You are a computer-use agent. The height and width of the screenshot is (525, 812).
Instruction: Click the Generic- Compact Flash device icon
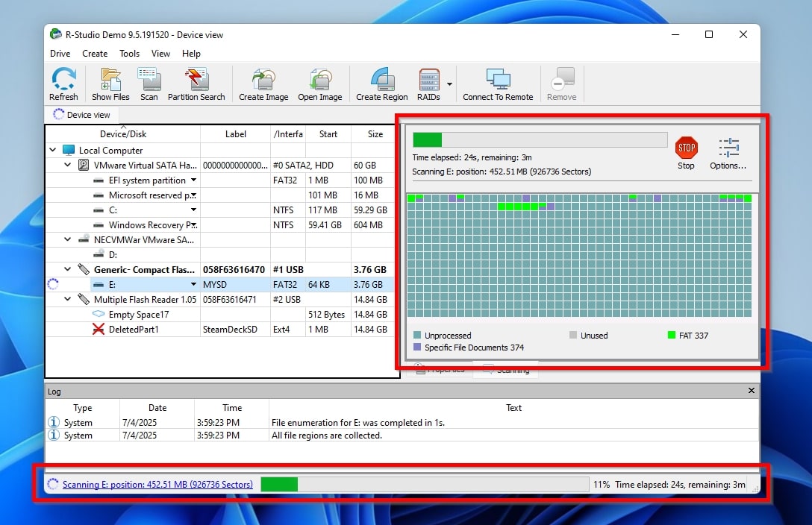[x=84, y=269]
